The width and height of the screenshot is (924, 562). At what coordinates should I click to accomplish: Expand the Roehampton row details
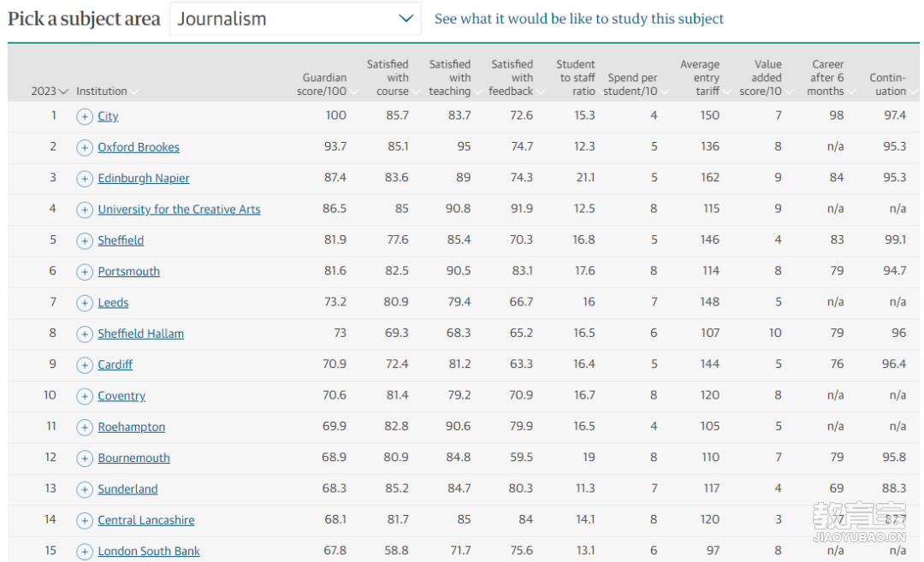click(x=85, y=427)
